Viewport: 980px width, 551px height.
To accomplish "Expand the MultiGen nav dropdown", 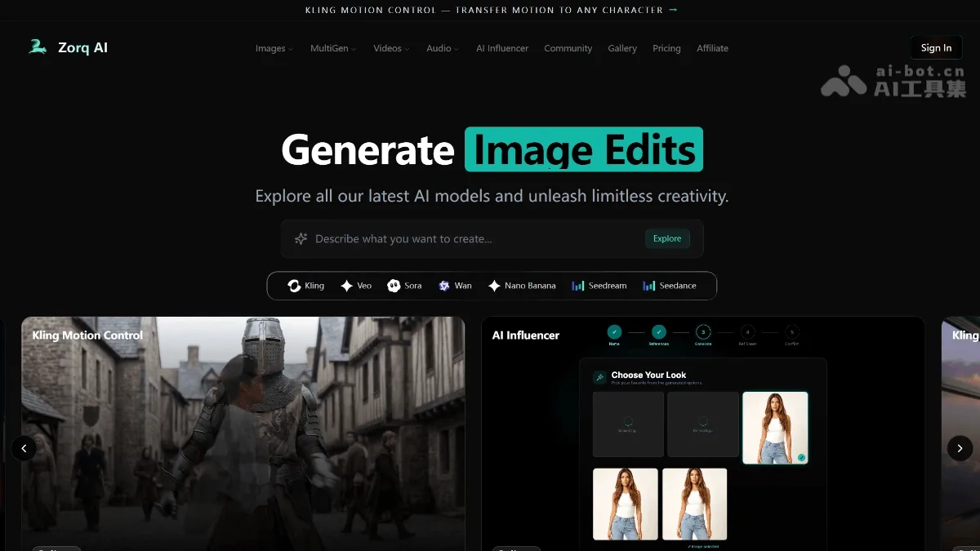I will (x=334, y=48).
